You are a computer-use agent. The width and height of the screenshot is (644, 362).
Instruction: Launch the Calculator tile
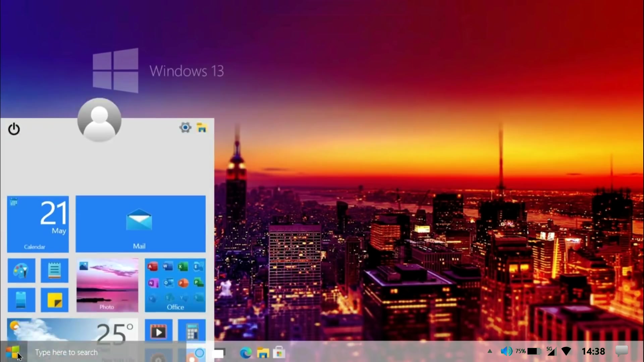pyautogui.click(x=192, y=331)
